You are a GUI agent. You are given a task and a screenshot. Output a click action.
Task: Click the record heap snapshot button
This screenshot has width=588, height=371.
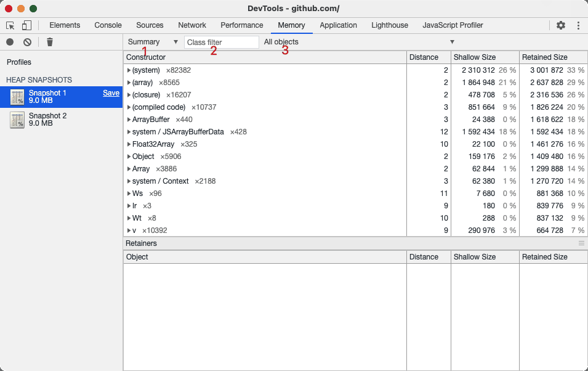[10, 42]
